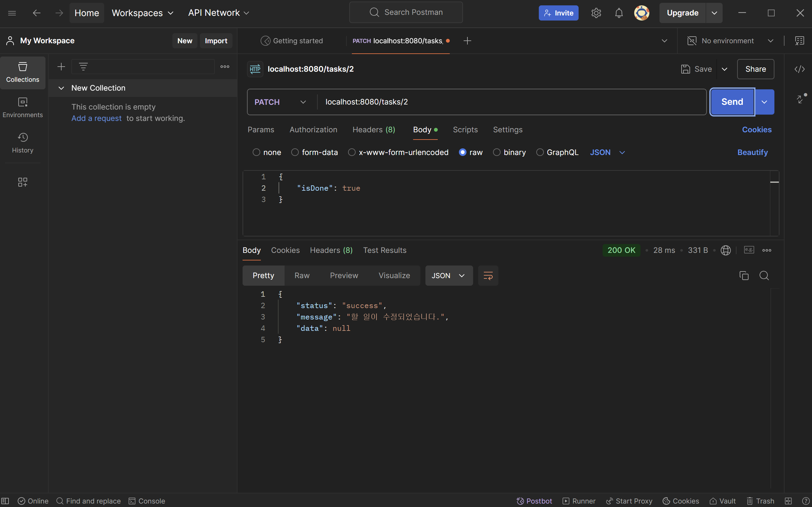Image resolution: width=812 pixels, height=507 pixels.
Task: Search the response with magnifier icon
Action: click(x=764, y=276)
